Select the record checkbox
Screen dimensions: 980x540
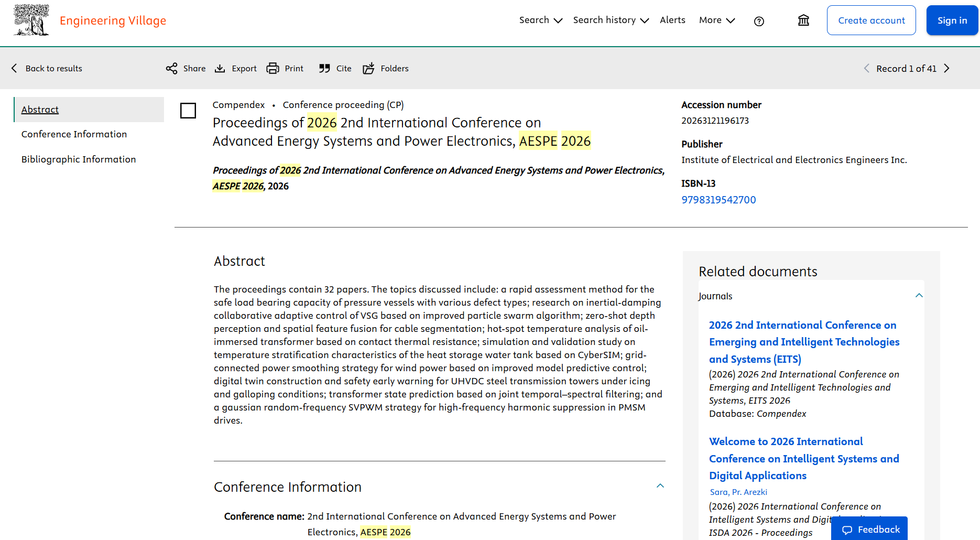tap(188, 111)
